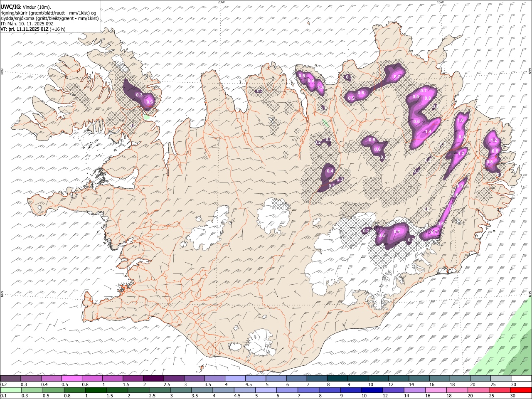
Task: Click the 20 grey swatch in the upper legend row
Action: click(x=480, y=379)
